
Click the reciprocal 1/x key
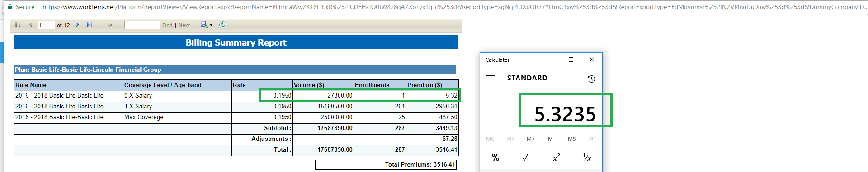[x=587, y=158]
